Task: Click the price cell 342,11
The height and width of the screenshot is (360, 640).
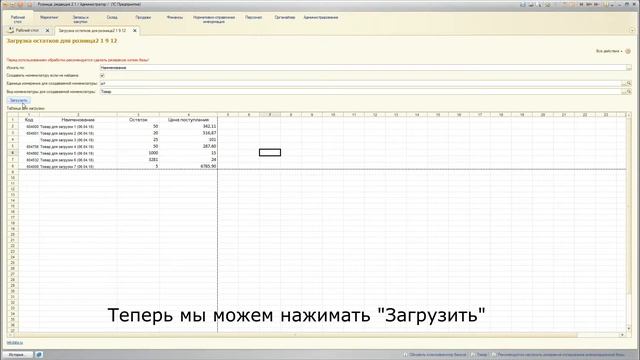Action: pos(188,127)
